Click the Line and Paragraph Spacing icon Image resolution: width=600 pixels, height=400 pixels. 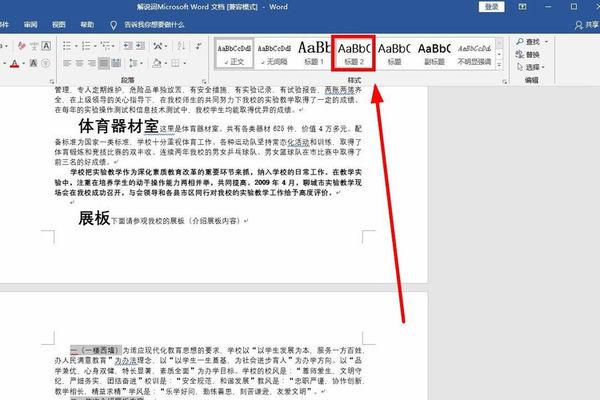(133, 63)
